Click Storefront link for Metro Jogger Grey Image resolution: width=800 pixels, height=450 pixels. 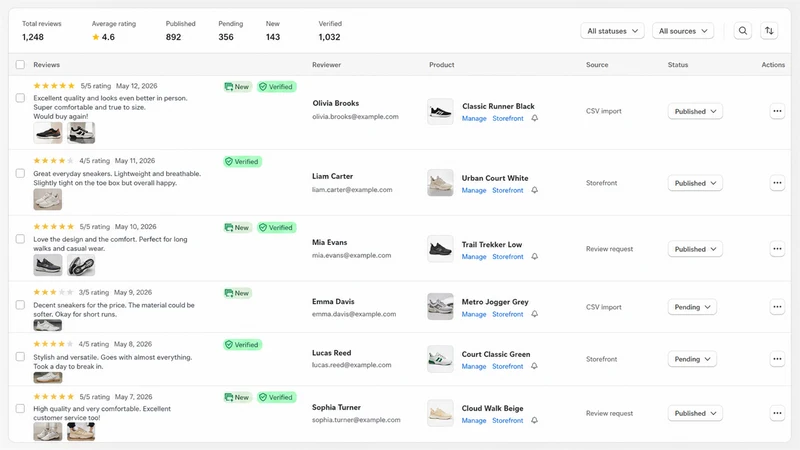[x=508, y=314]
